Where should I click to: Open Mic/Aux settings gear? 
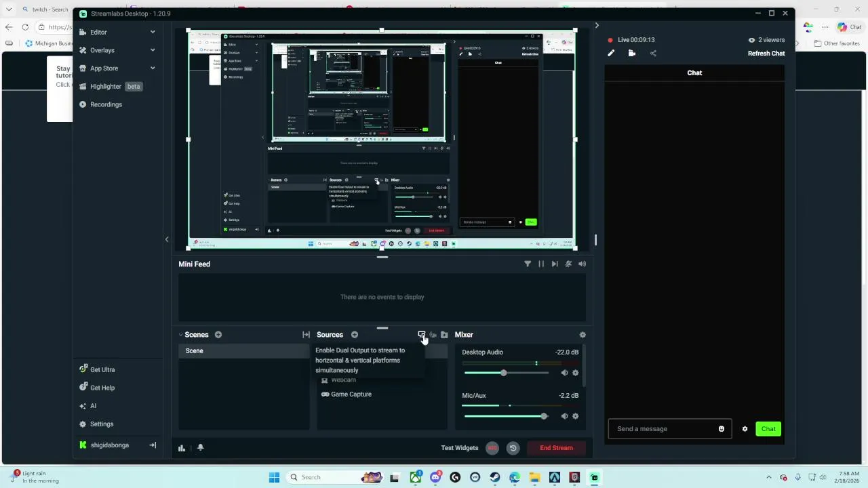pos(576,416)
